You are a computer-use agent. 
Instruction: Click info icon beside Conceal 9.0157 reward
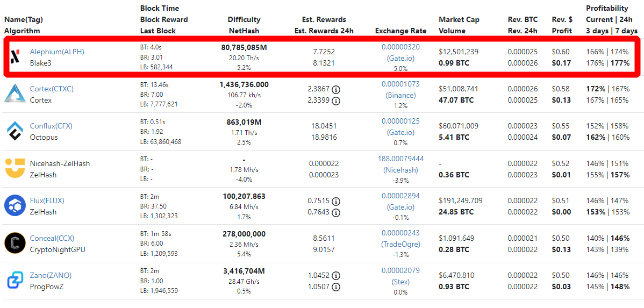tap(336, 249)
